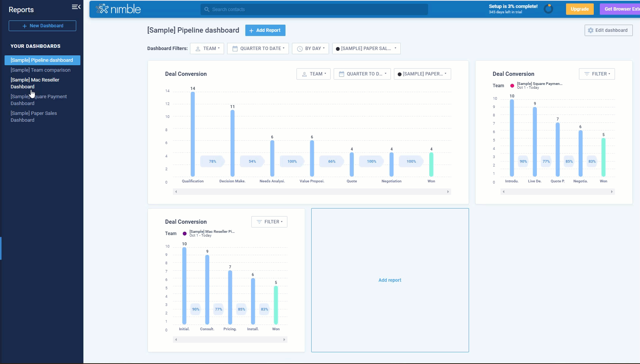This screenshot has height=364, width=640.
Task: Click the Upgrade button
Action: [x=579, y=9]
